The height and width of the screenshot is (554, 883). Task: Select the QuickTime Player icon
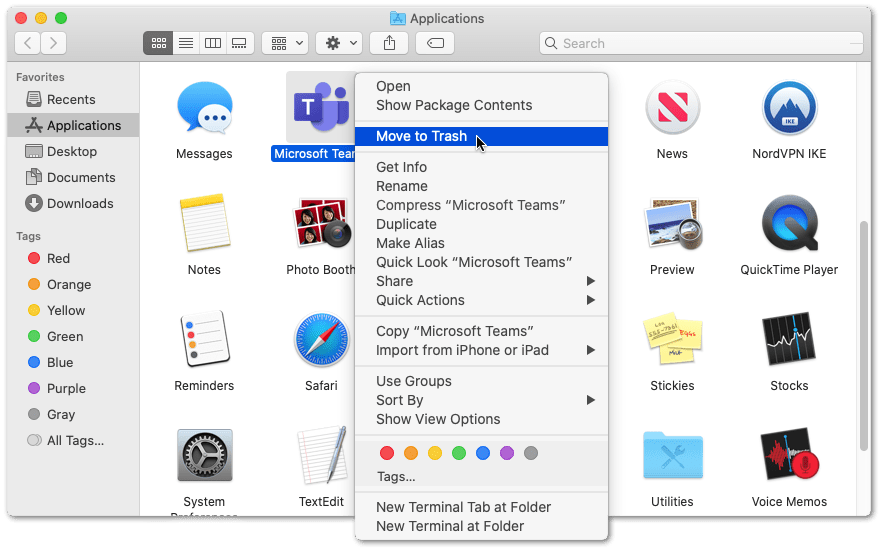pyautogui.click(x=789, y=223)
